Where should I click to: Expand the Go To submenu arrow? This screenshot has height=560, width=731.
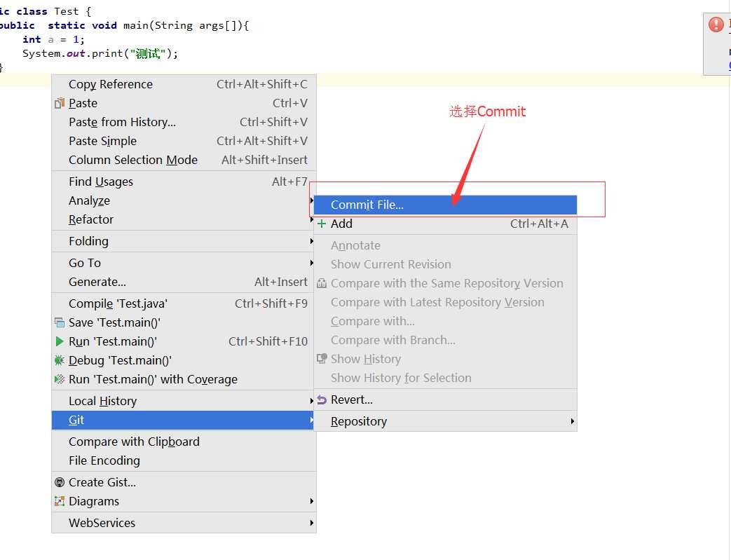pyautogui.click(x=311, y=263)
